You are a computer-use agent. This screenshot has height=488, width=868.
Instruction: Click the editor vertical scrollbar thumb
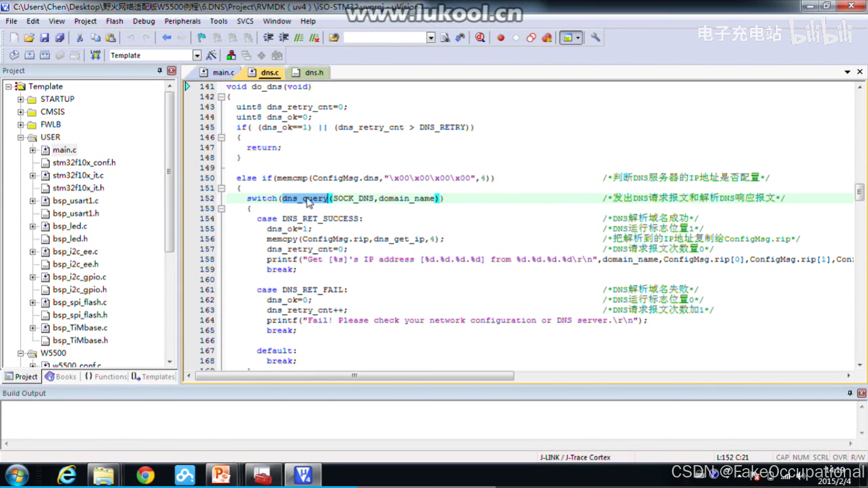[859, 192]
